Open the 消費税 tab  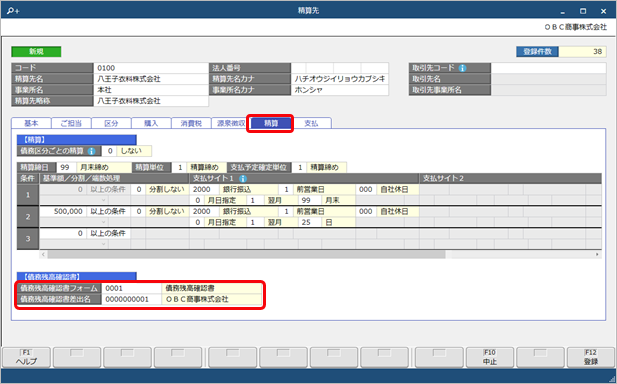point(191,123)
